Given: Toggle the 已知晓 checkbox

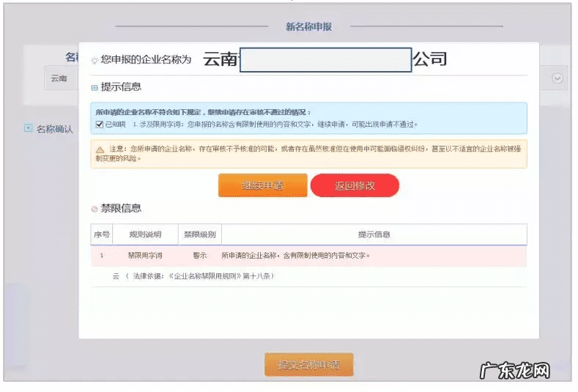Looking at the screenshot, I should click(x=100, y=125).
